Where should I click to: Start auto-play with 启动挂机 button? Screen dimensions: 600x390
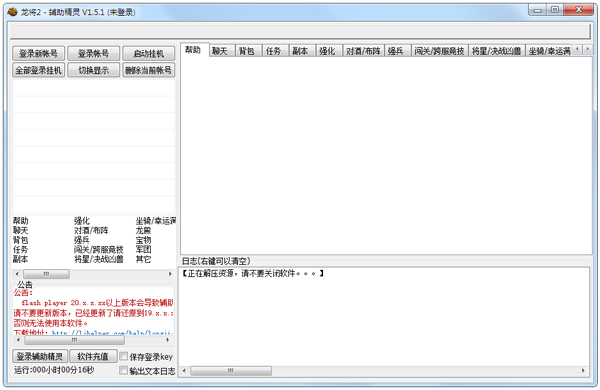click(x=148, y=53)
